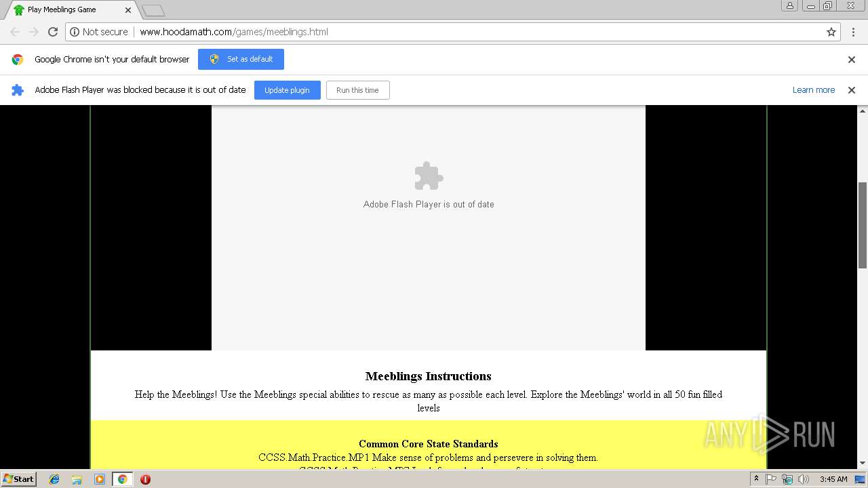868x488 pixels.
Task: Click the Set as default button
Action: [x=241, y=59]
